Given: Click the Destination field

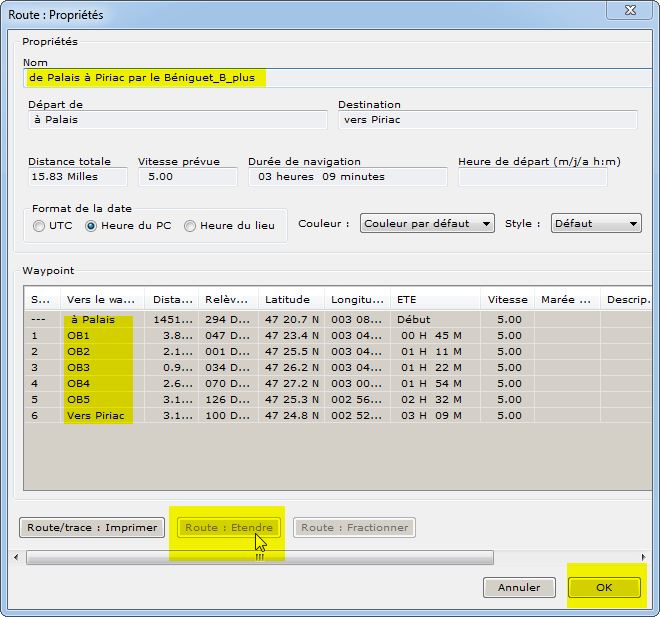Looking at the screenshot, I should click(488, 120).
